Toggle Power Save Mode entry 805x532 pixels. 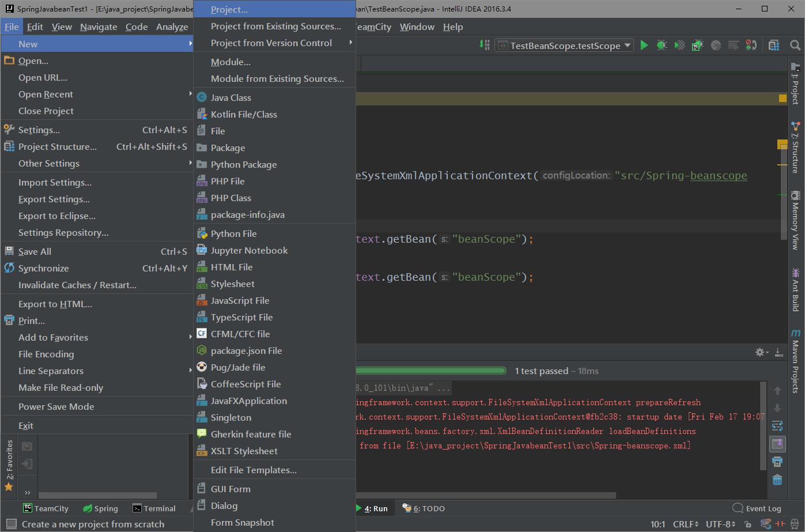(x=97, y=406)
